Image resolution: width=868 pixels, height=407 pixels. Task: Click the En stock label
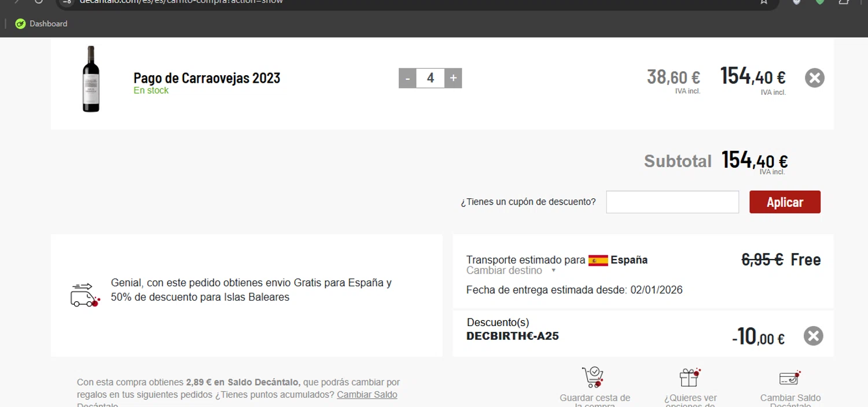click(151, 90)
